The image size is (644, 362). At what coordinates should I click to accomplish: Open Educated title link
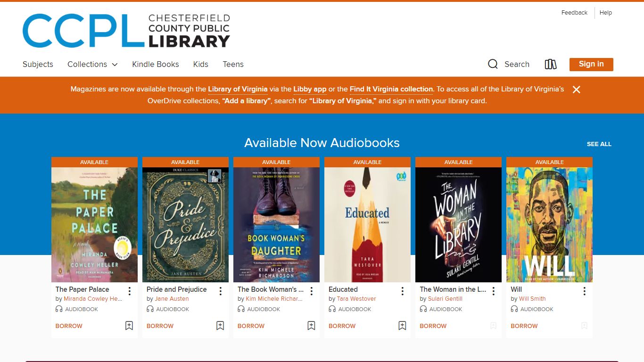pos(343,289)
